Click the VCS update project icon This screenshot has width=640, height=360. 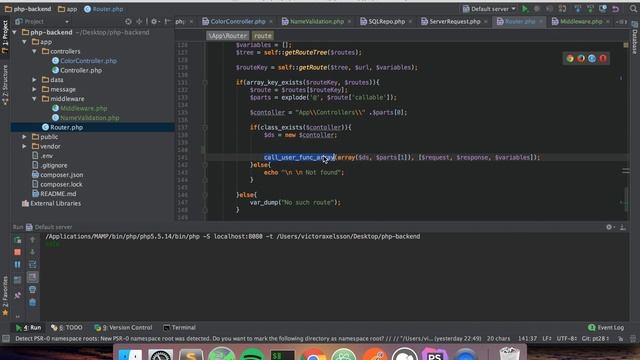pyautogui.click(x=578, y=9)
